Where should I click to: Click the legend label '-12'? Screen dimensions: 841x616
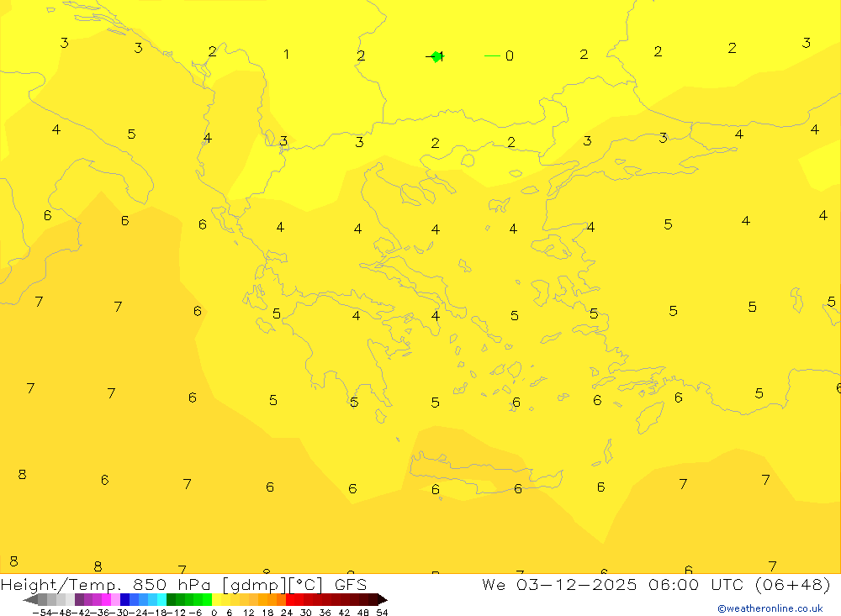(x=176, y=613)
